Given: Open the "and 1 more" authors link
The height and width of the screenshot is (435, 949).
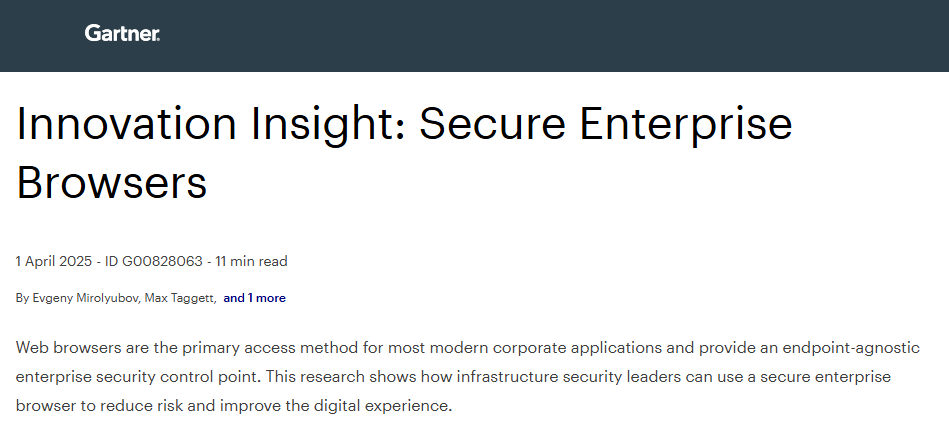Looking at the screenshot, I should point(254,298).
